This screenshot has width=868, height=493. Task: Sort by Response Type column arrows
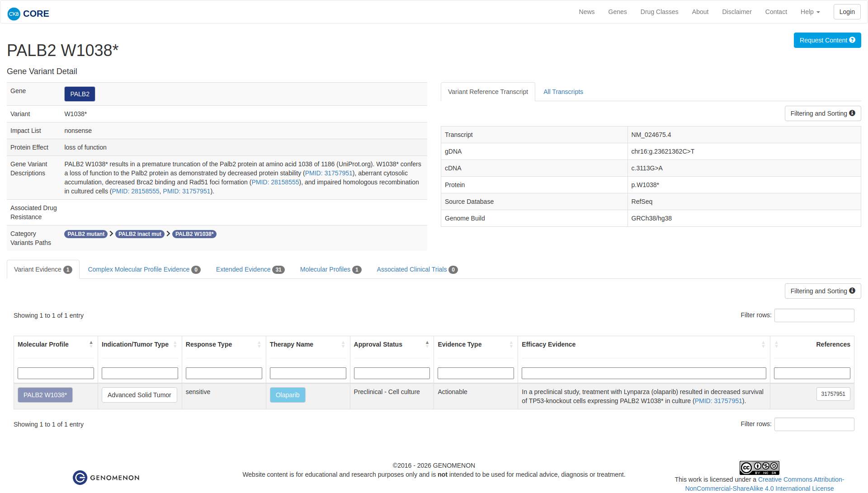[x=259, y=344]
